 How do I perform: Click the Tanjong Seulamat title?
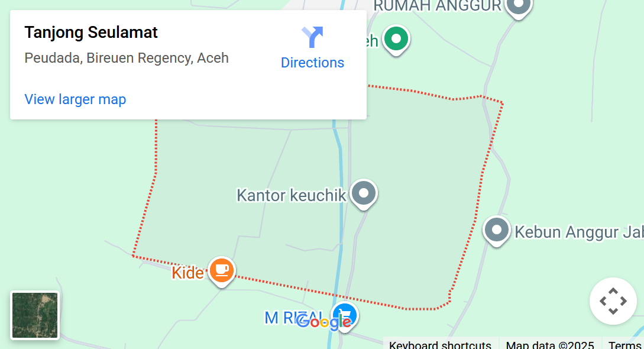91,33
